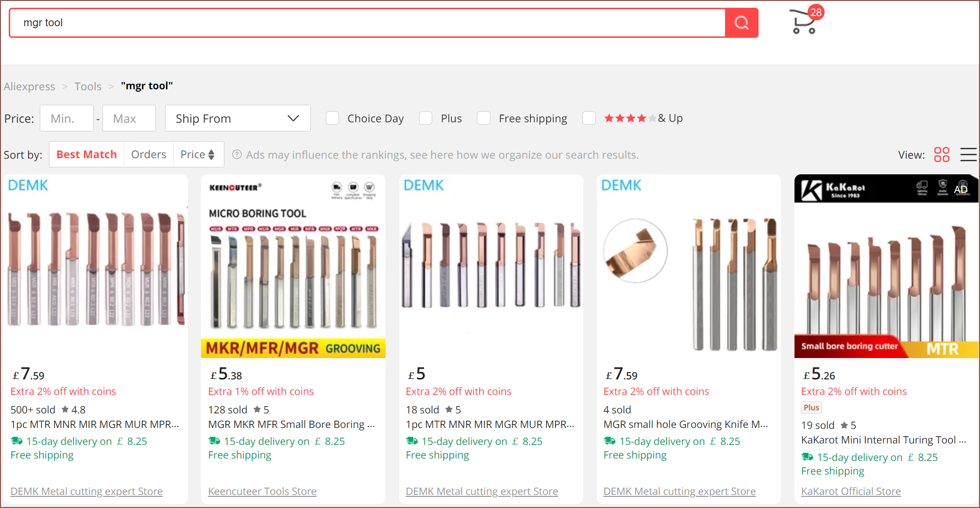
Task: Tick the Plus filter checkbox
Action: (426, 118)
